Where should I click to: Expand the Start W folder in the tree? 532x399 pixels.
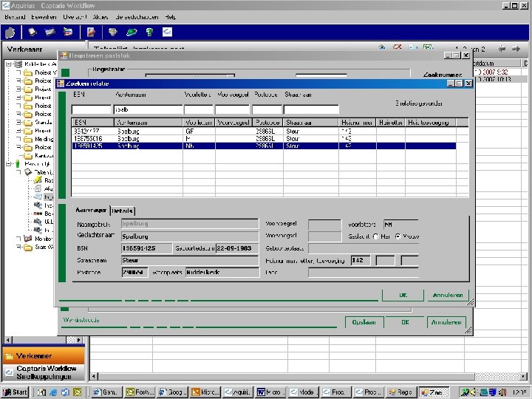click(18, 248)
